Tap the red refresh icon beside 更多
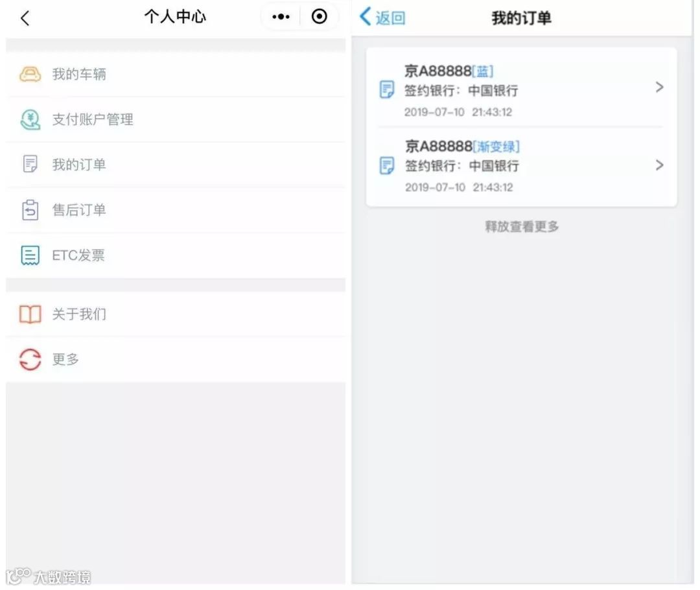 (x=30, y=359)
